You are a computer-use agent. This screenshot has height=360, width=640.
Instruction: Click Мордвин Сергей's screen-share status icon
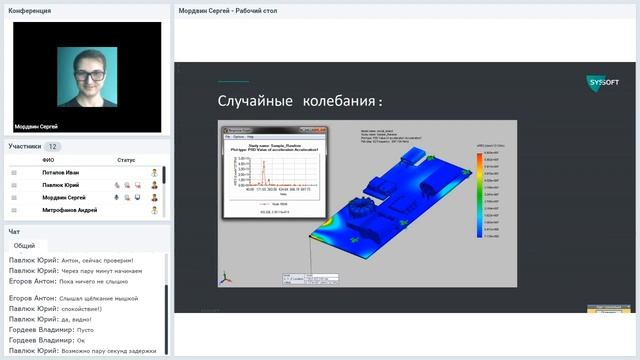click(138, 198)
